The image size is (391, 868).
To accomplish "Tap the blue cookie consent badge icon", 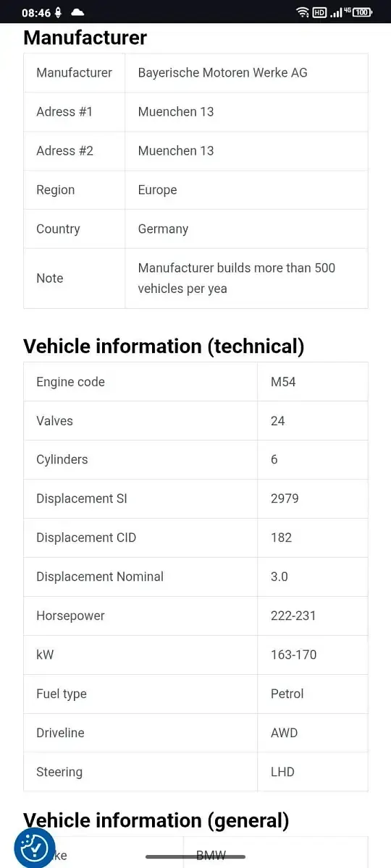I will (x=35, y=847).
